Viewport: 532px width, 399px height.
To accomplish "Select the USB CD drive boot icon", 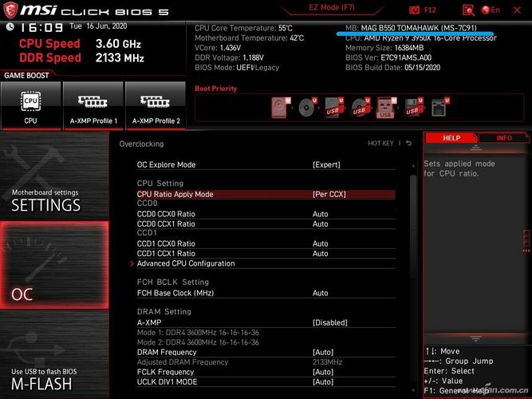I will coord(360,107).
